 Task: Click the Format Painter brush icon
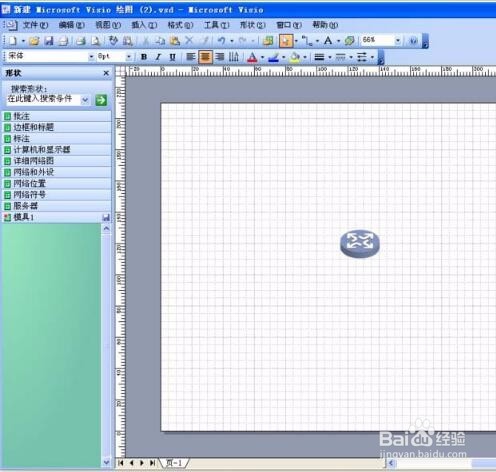[x=204, y=41]
